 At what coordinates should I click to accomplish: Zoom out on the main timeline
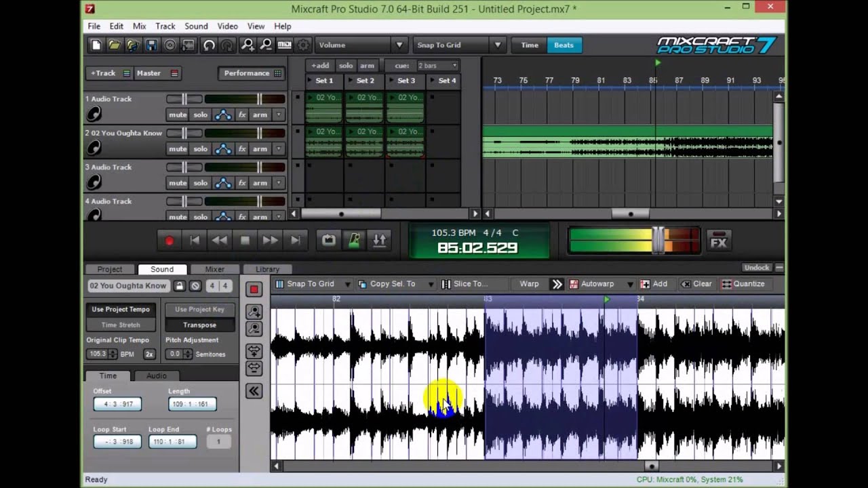266,45
